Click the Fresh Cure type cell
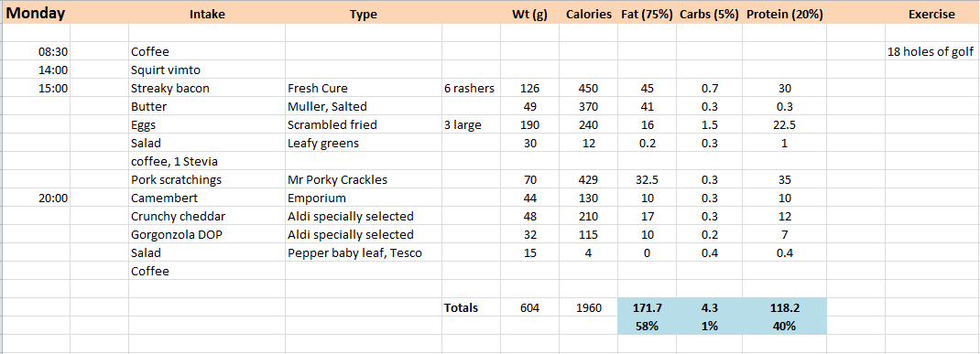 coord(363,88)
